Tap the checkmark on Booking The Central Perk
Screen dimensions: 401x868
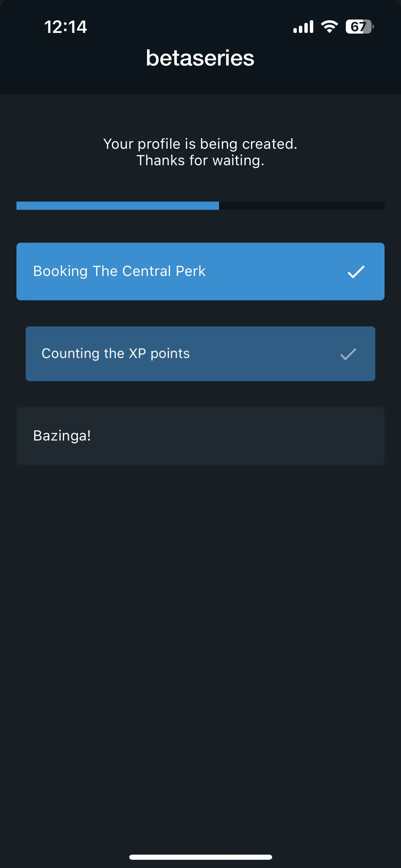[x=356, y=272]
